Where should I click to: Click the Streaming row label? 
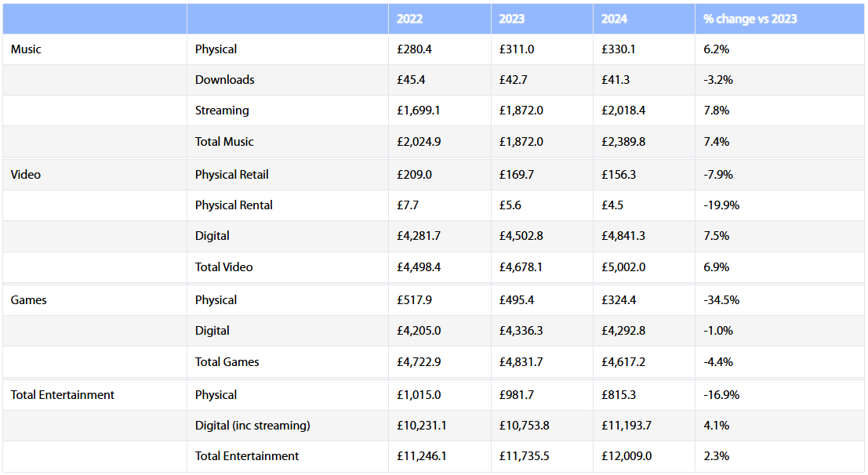click(222, 111)
